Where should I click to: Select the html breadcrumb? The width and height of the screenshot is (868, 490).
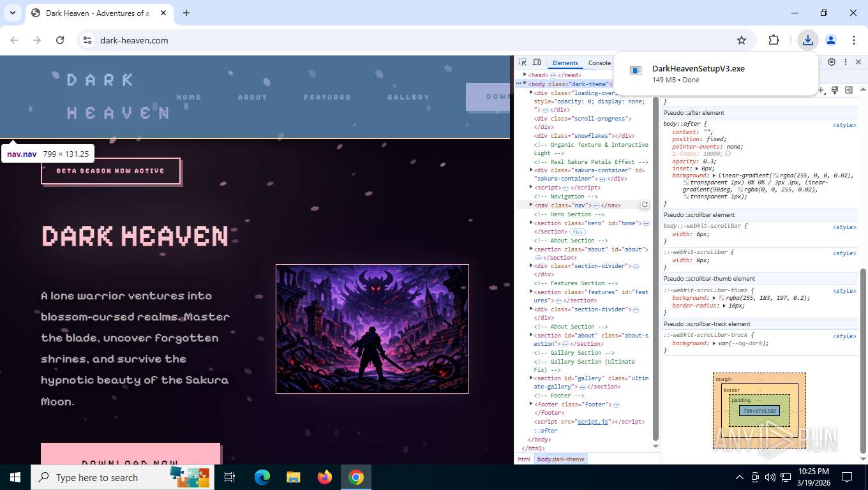[524, 459]
